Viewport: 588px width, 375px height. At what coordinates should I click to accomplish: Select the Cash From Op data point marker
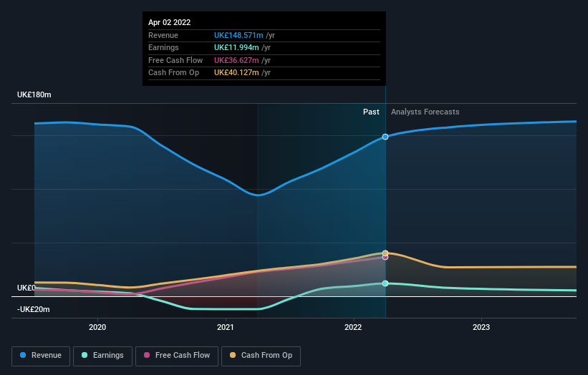[385, 253]
